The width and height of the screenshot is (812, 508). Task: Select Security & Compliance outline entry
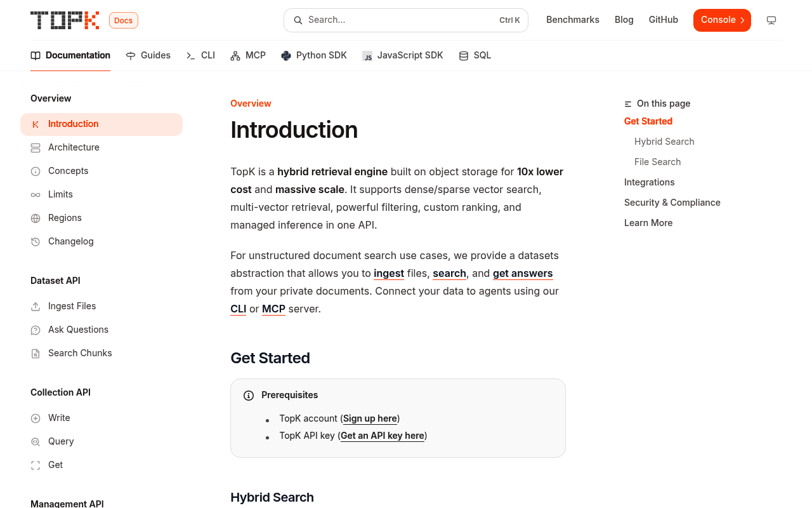[672, 203]
